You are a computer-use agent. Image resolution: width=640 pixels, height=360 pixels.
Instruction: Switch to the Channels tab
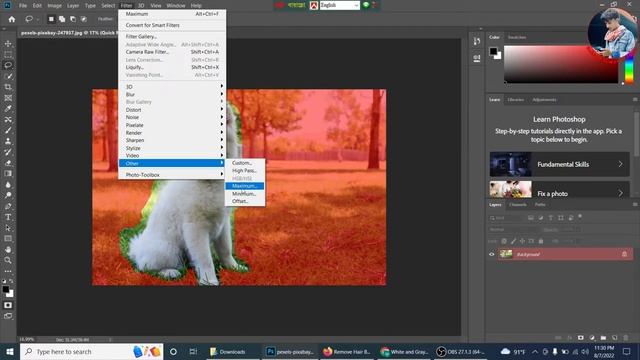518,204
